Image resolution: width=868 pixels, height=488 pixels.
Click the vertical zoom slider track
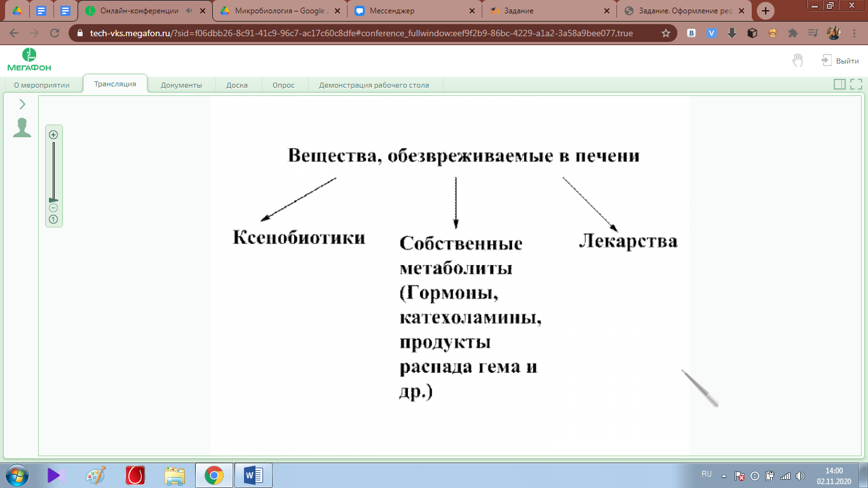point(53,170)
